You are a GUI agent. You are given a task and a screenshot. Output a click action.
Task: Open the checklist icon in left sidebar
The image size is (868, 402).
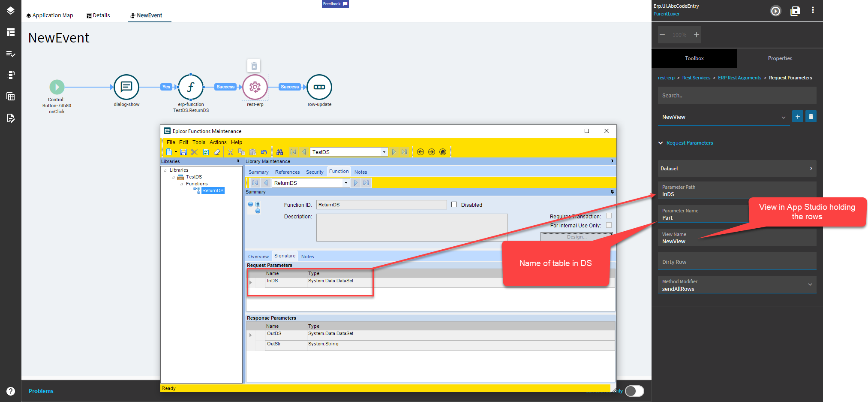click(x=11, y=54)
